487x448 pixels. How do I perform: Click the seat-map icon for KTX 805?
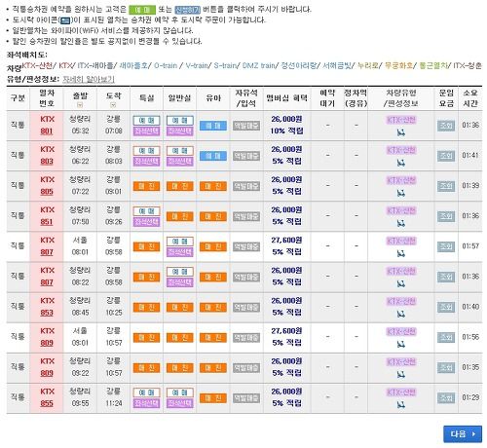pyautogui.click(x=401, y=193)
